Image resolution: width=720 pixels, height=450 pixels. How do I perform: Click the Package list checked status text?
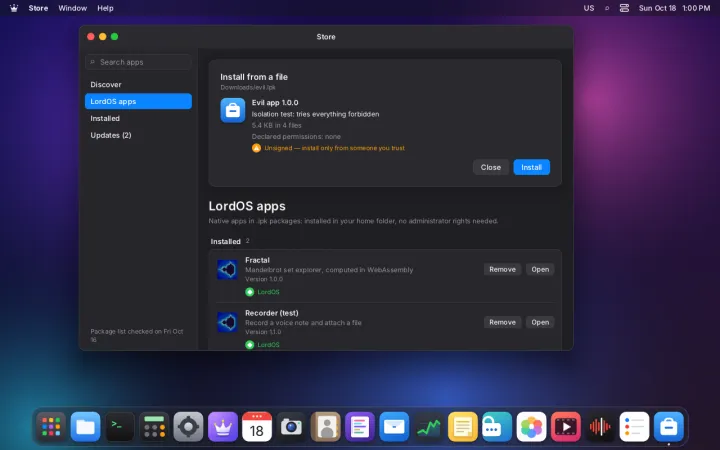[x=137, y=335]
